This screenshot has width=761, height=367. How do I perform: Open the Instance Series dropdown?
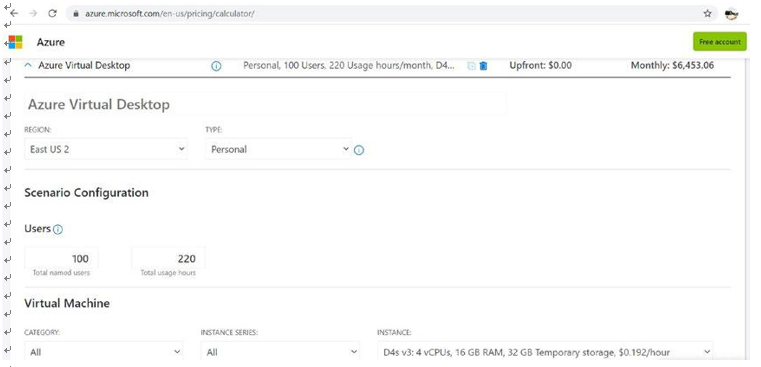pos(280,351)
